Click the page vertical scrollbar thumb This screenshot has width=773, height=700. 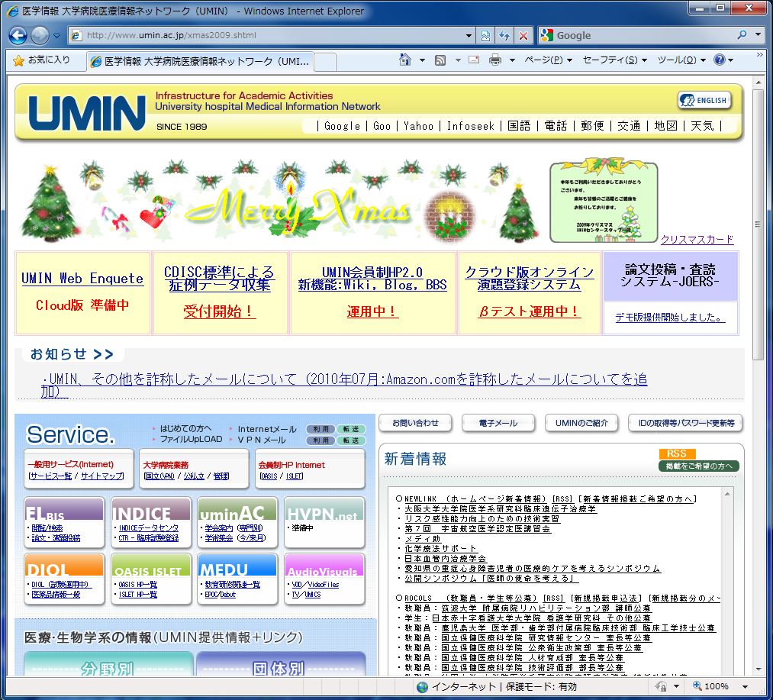point(759,224)
